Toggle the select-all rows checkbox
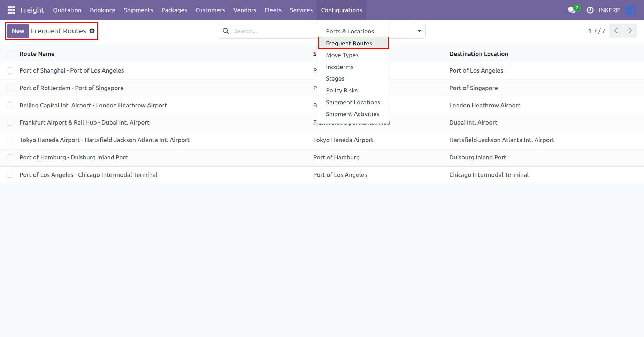This screenshot has width=644, height=337. click(10, 54)
